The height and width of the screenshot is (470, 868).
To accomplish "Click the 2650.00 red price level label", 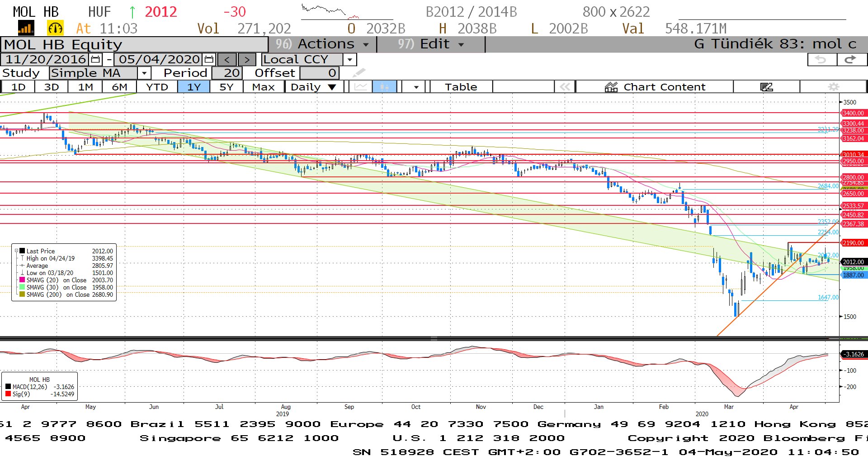I will [853, 194].
